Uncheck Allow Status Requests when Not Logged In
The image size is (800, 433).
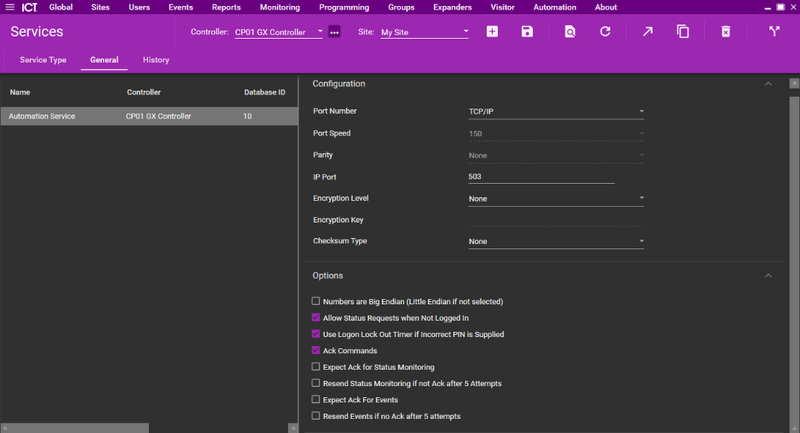316,318
